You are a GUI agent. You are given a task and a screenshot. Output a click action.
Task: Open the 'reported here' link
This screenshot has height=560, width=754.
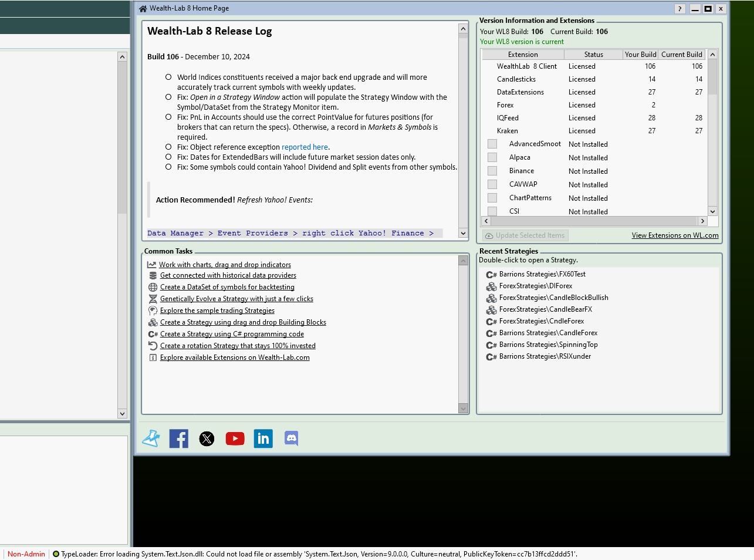305,147
